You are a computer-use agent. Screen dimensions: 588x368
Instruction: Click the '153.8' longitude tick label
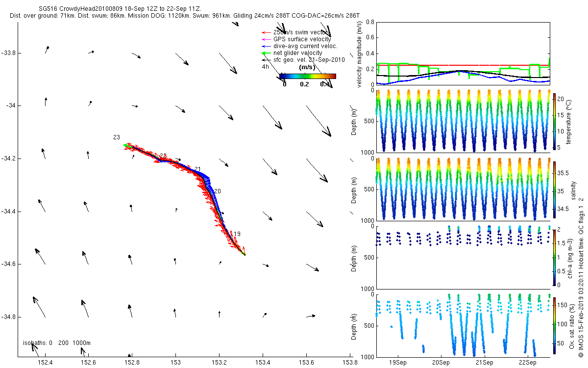point(349,363)
